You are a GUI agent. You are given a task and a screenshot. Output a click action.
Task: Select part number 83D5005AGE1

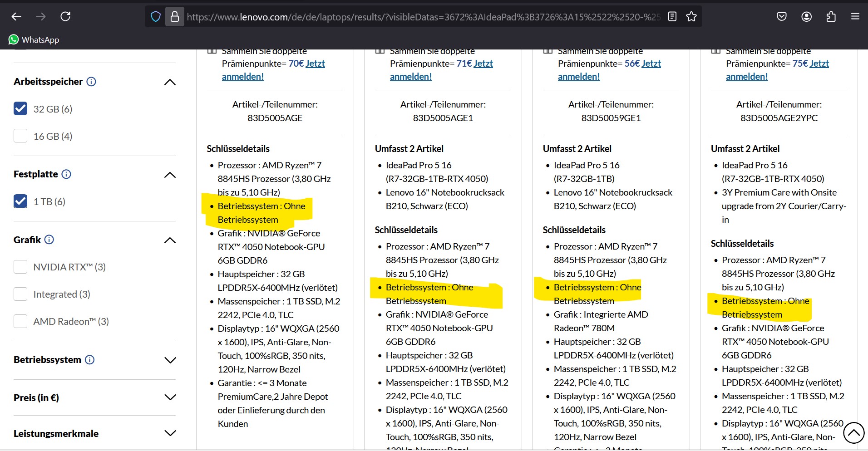[443, 118]
